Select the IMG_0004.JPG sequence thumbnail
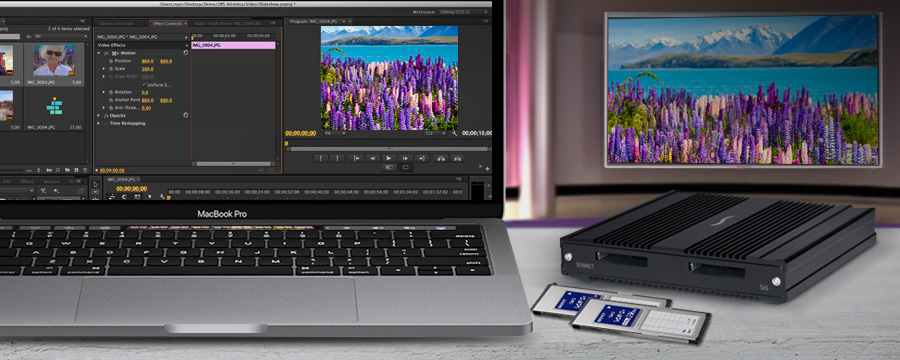The height and width of the screenshot is (360, 900). tap(55, 106)
